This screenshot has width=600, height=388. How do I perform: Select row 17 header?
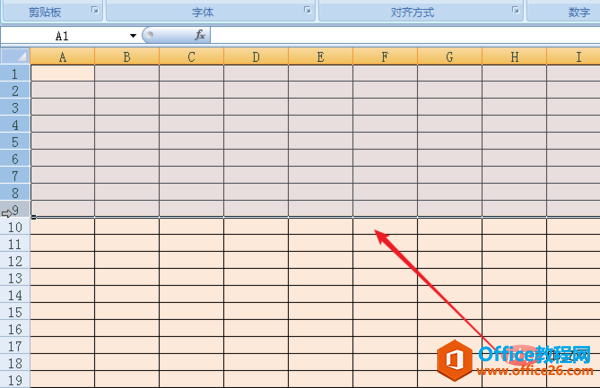15,346
